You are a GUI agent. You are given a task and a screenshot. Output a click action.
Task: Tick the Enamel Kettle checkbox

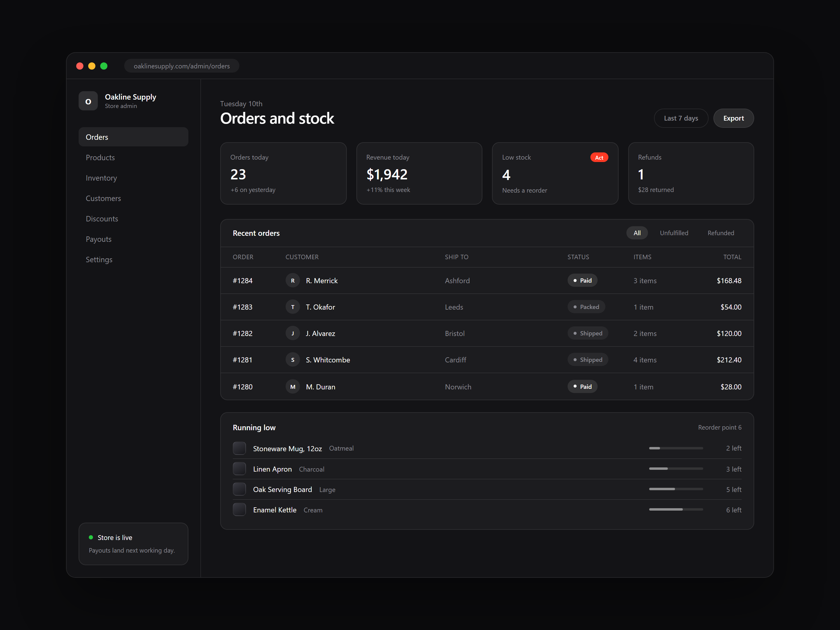(239, 510)
